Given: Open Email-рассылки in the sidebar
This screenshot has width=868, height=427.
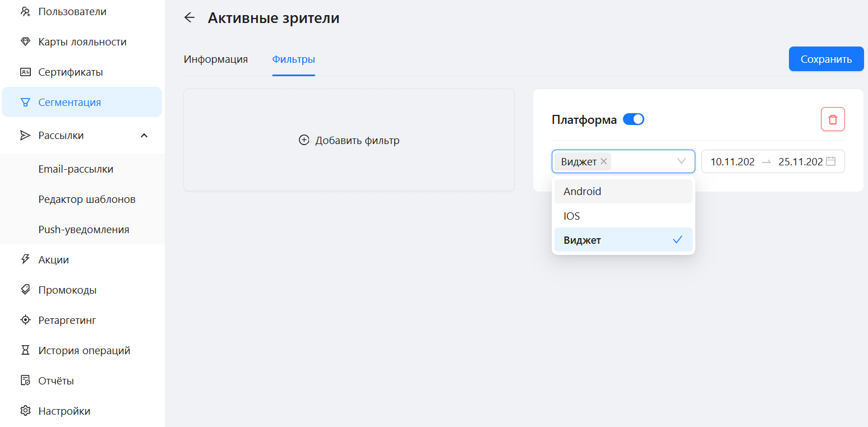Looking at the screenshot, I should [x=76, y=169].
